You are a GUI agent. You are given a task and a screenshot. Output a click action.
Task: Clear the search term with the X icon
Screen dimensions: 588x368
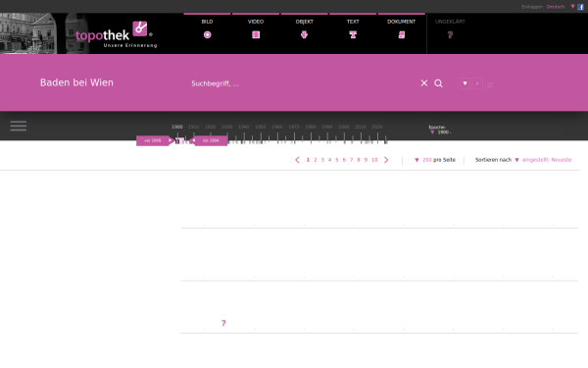point(424,83)
